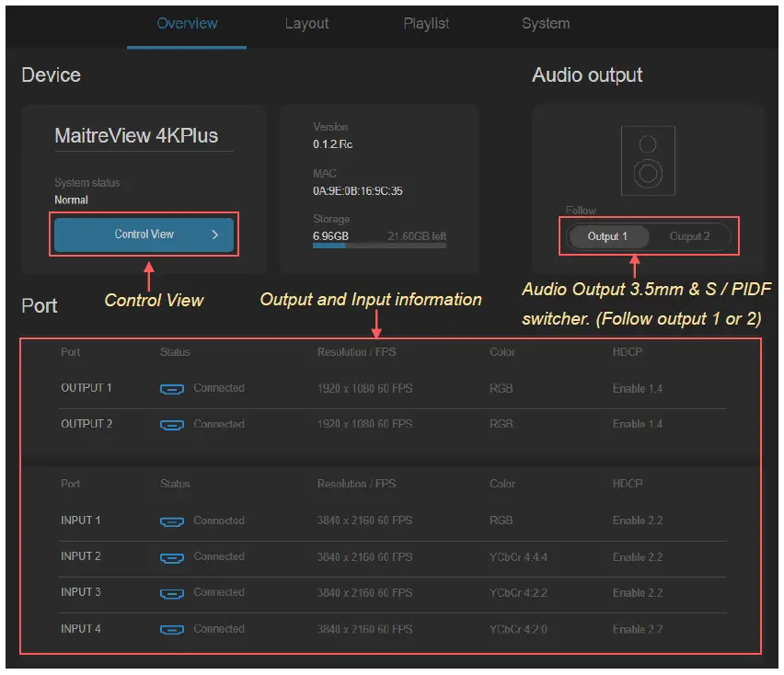Click the arrow chevron on Control View

215,235
